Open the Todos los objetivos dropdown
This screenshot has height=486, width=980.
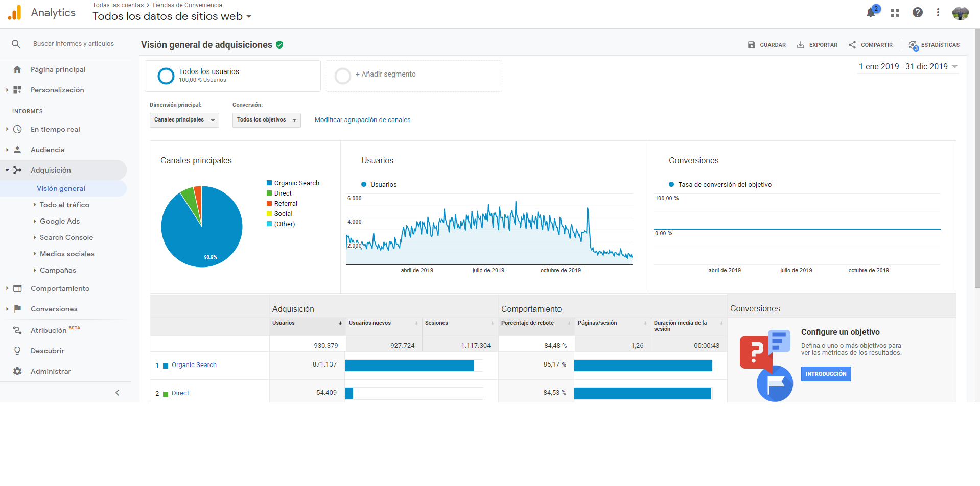click(x=267, y=120)
